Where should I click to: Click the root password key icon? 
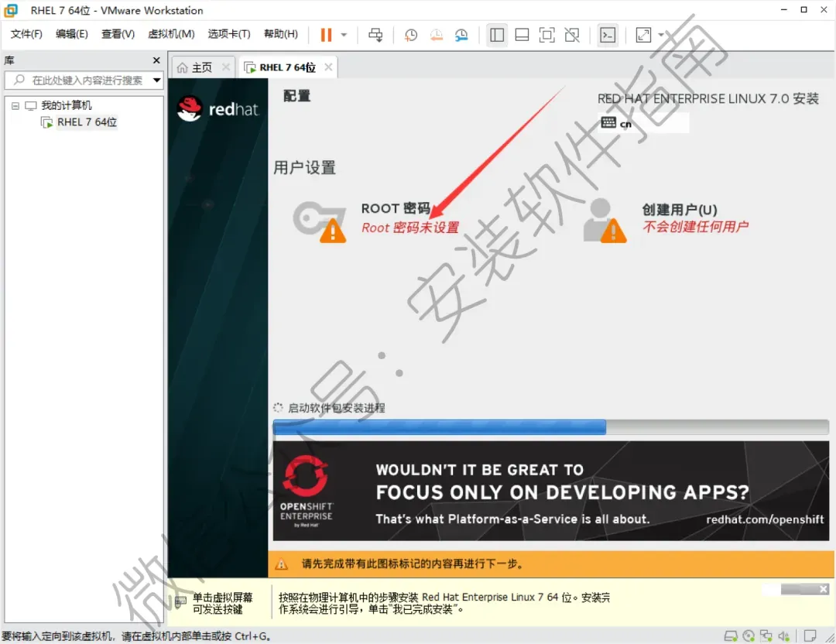point(320,222)
